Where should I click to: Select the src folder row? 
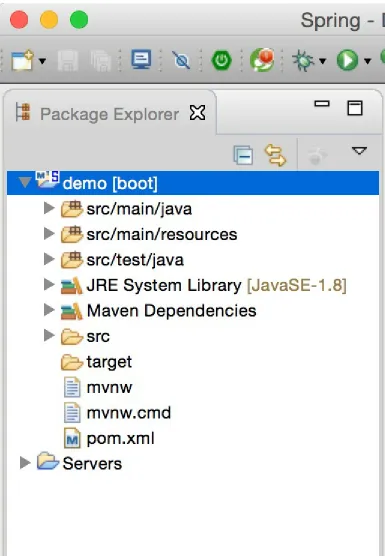point(98,337)
